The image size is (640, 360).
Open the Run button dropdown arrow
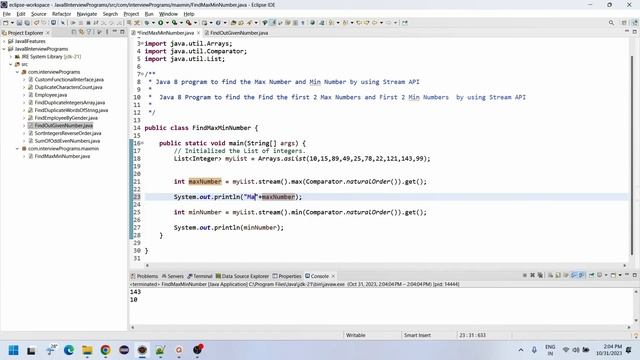(x=167, y=23)
